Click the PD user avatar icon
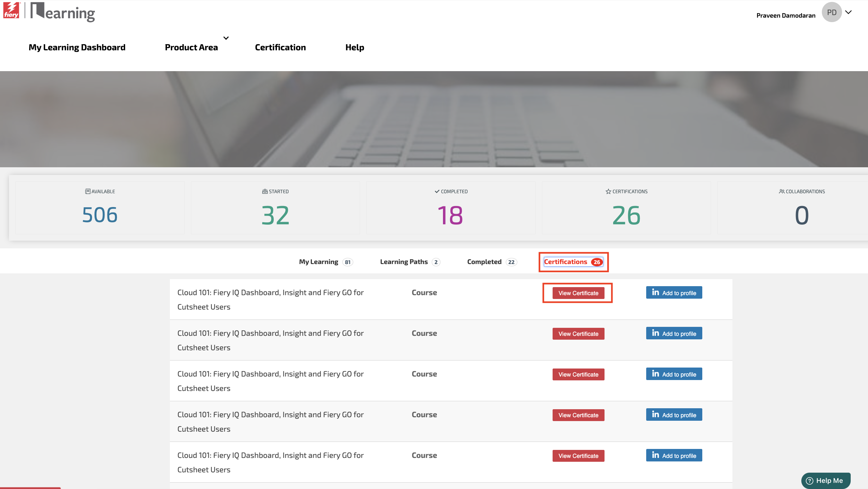Screen dimensions: 868x489 pyautogui.click(x=831, y=12)
